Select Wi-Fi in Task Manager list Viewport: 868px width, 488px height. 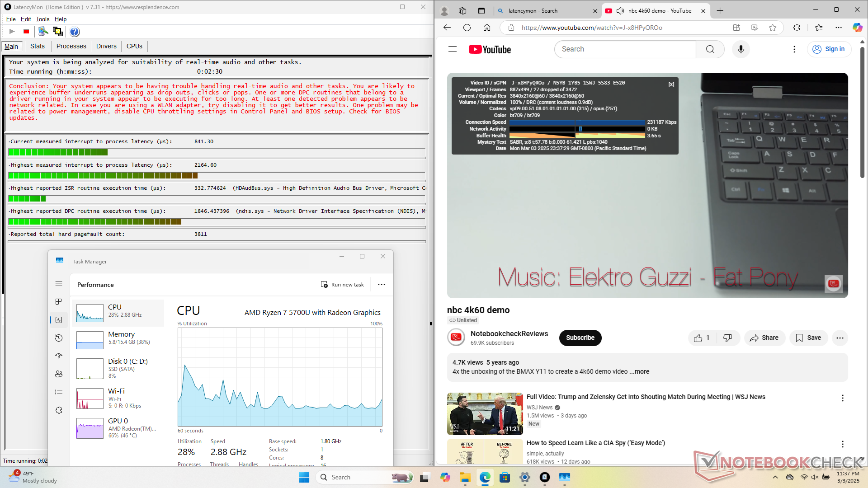(118, 398)
